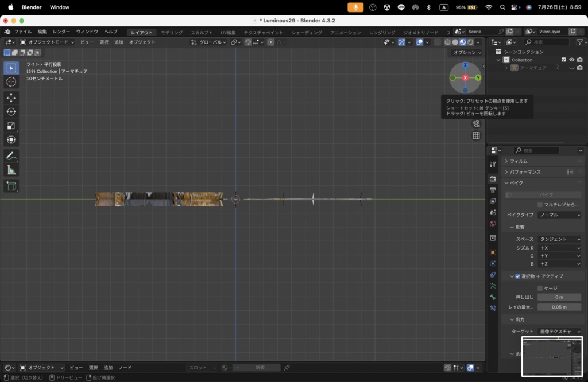The image size is (588, 382).
Task: Open スペース タンジェント dropdown
Action: 559,239
